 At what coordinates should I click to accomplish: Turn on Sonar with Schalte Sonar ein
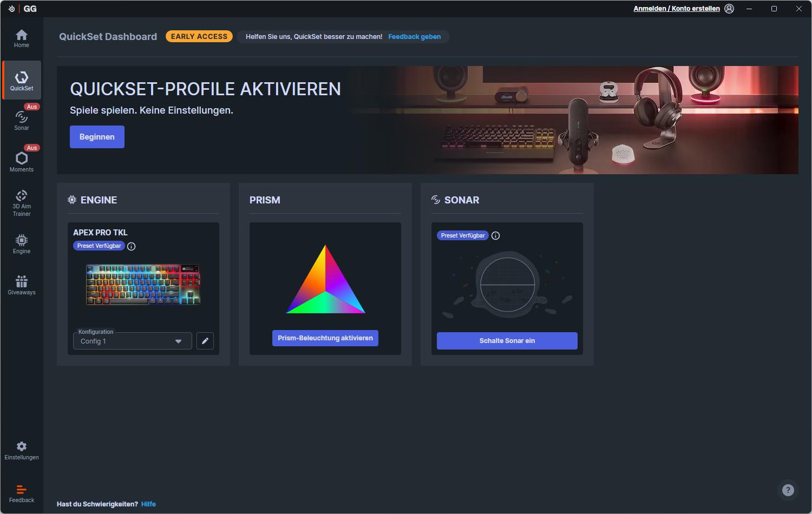pos(507,341)
